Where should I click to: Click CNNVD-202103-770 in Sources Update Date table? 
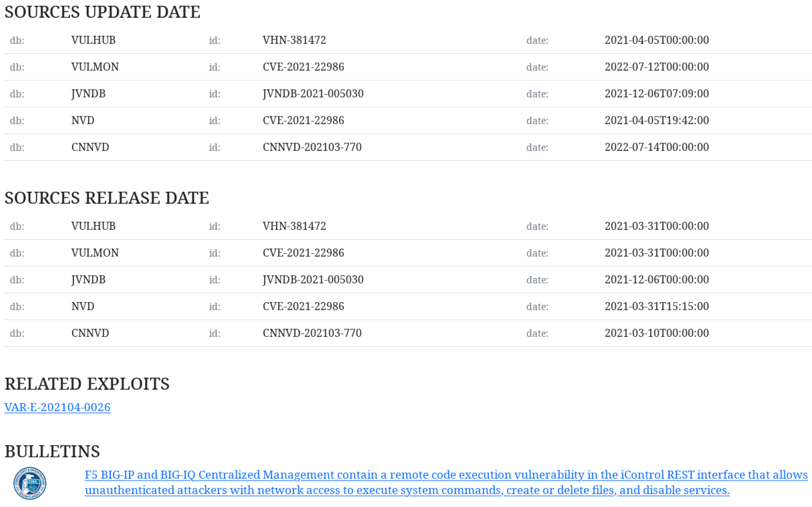coord(312,147)
